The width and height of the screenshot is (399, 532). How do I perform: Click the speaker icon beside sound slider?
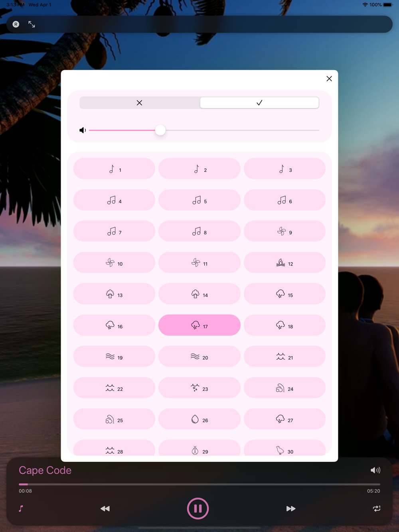83,130
